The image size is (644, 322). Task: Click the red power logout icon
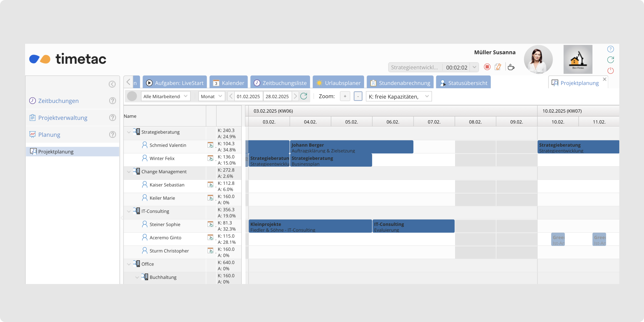tap(610, 71)
